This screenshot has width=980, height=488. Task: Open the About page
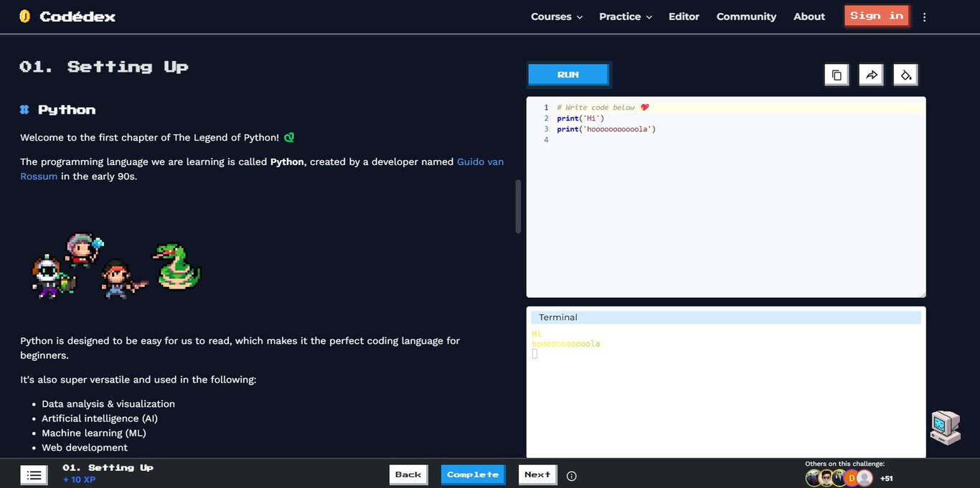click(809, 17)
